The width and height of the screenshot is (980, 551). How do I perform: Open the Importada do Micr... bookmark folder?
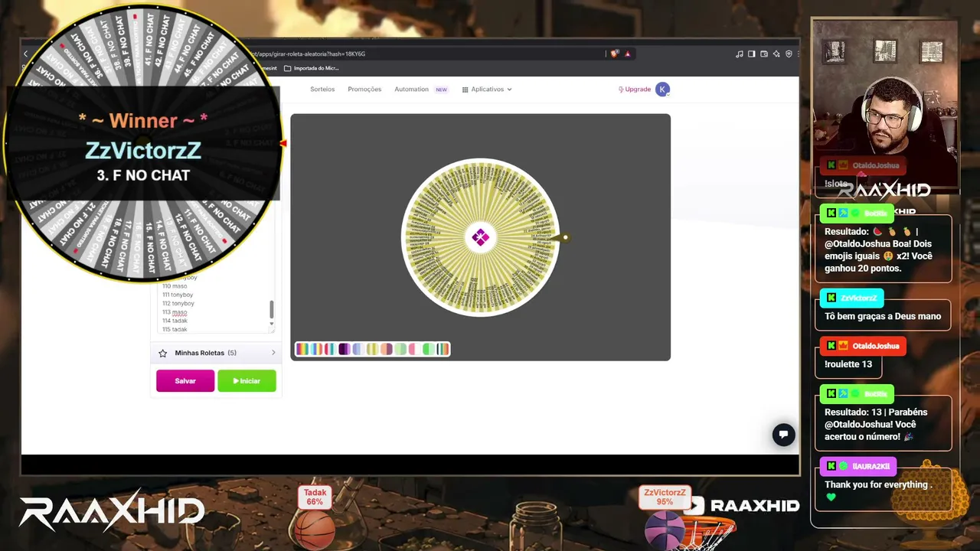point(312,68)
